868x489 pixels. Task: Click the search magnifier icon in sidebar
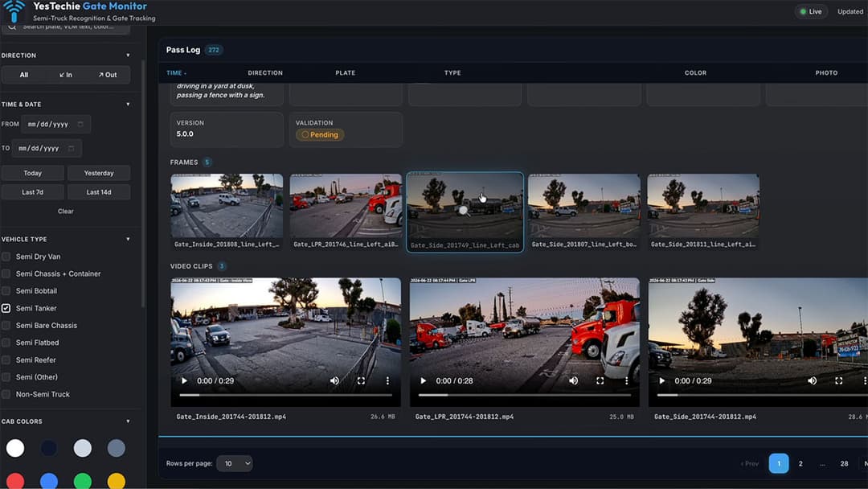[11, 27]
